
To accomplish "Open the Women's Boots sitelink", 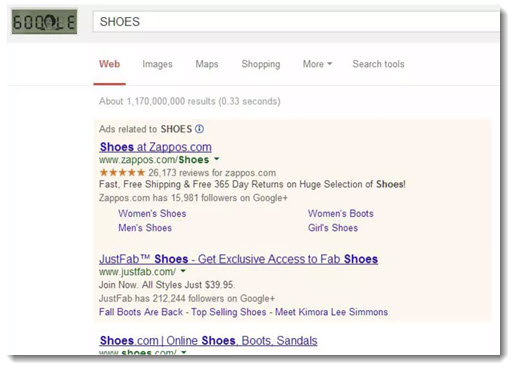I will [341, 214].
